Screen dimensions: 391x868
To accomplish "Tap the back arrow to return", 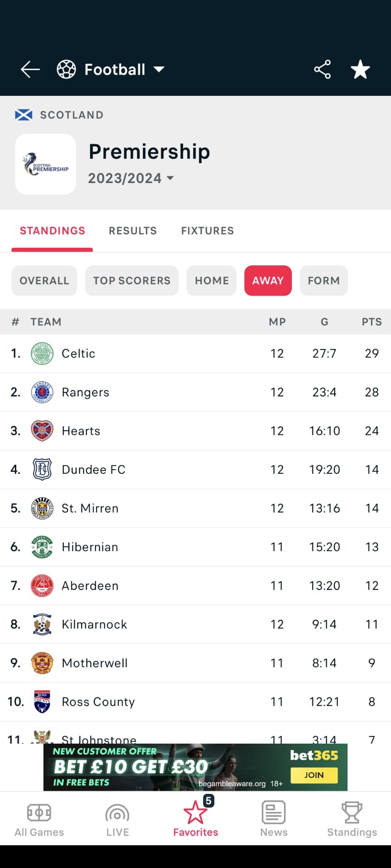I will [x=30, y=69].
